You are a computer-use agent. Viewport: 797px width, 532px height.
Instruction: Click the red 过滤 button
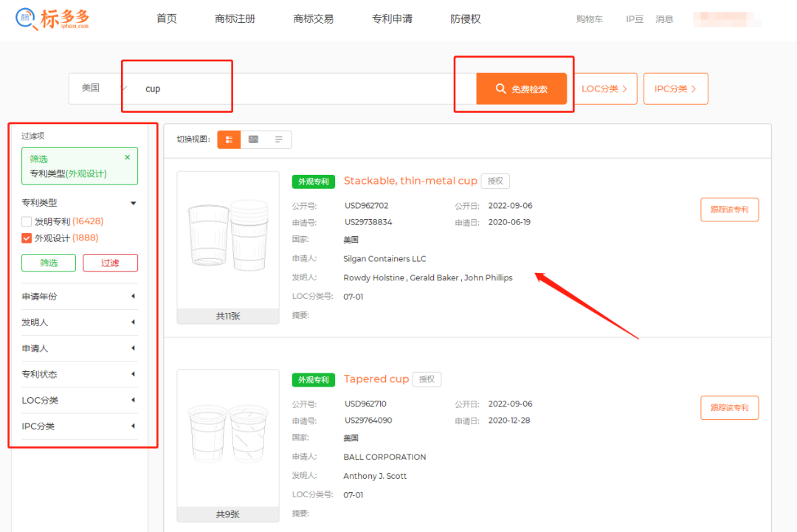pos(110,263)
